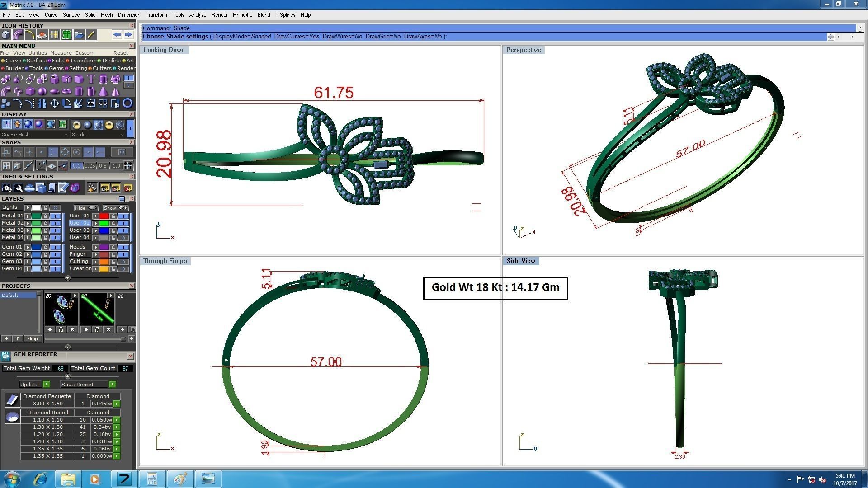Pick the Ellipsoid solid tool
The width and height of the screenshot is (868, 488).
tap(54, 91)
